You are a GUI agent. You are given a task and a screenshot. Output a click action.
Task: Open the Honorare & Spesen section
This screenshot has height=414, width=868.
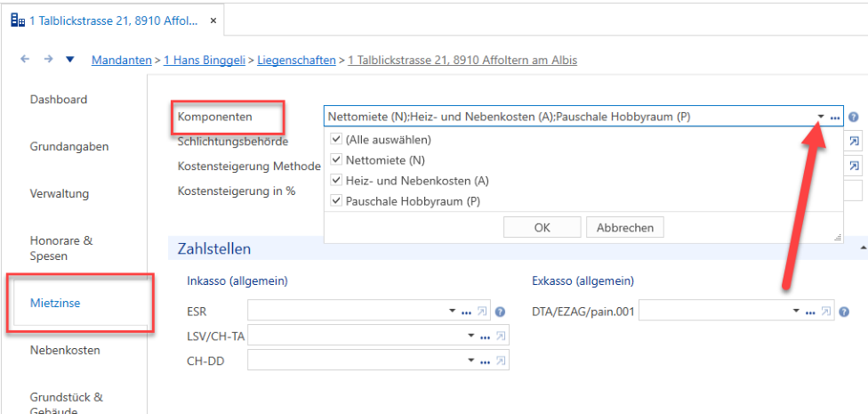pos(61,248)
